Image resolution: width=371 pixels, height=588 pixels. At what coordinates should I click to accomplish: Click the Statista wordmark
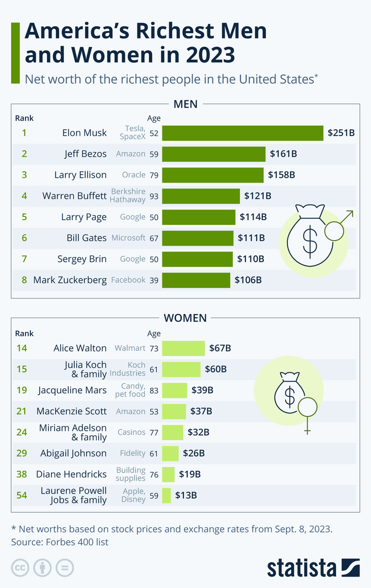coord(301,567)
